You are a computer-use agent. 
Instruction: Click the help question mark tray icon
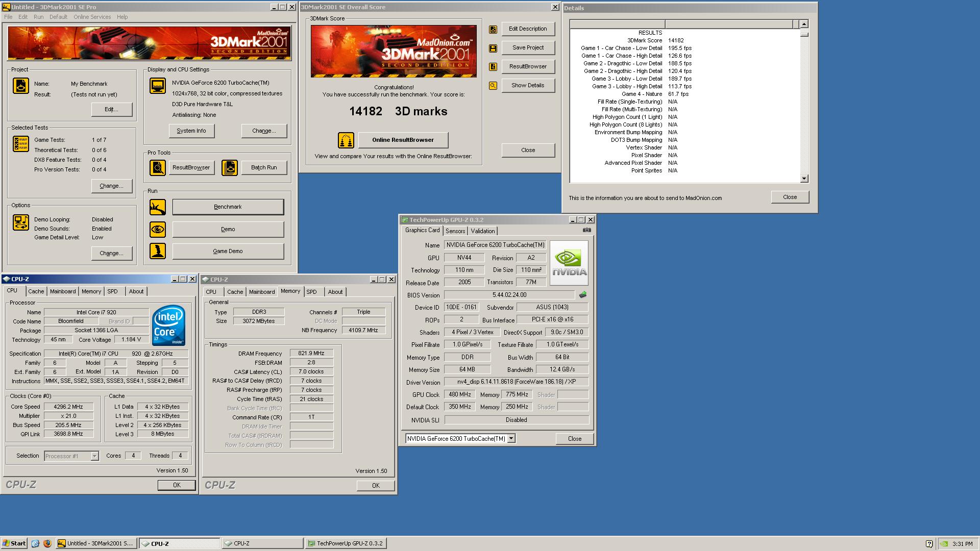pyautogui.click(x=929, y=544)
